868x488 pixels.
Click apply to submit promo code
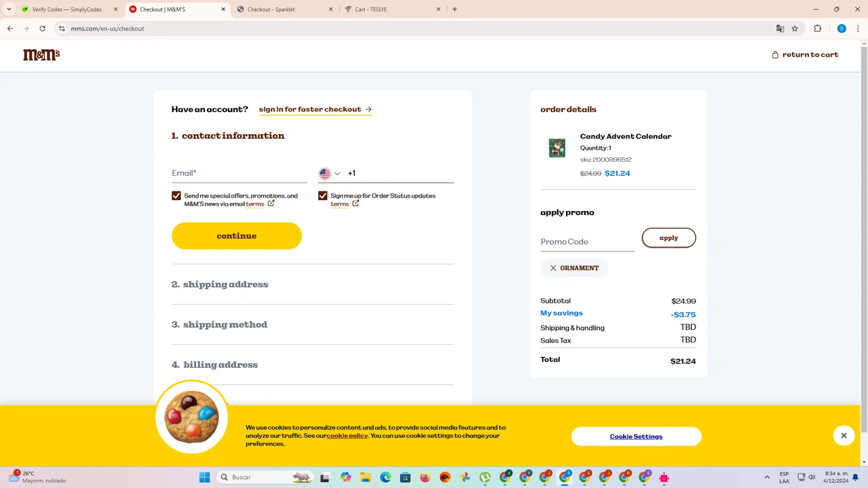669,238
